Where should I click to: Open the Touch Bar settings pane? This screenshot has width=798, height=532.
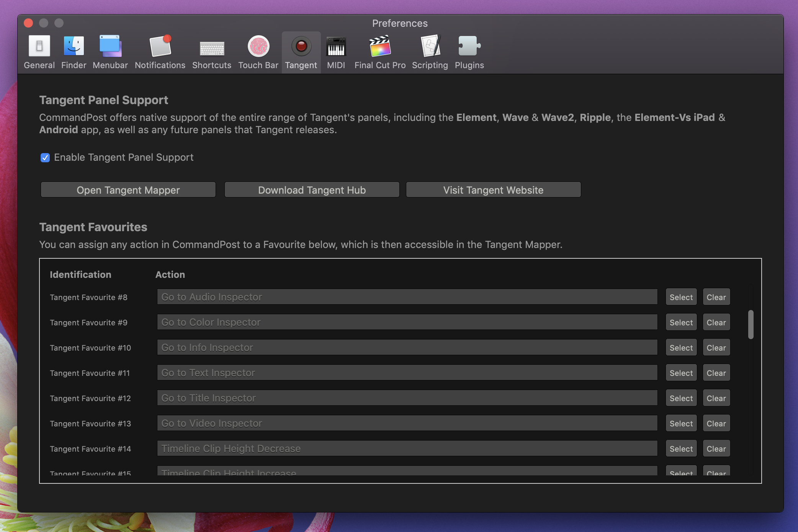pyautogui.click(x=258, y=52)
